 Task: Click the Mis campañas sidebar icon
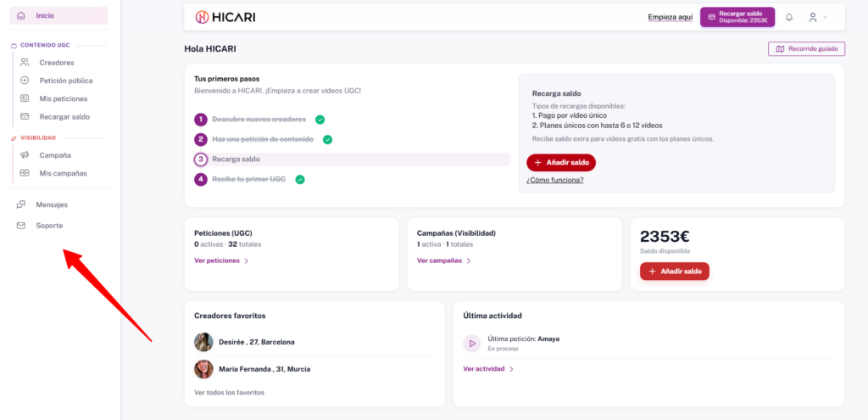tap(25, 173)
